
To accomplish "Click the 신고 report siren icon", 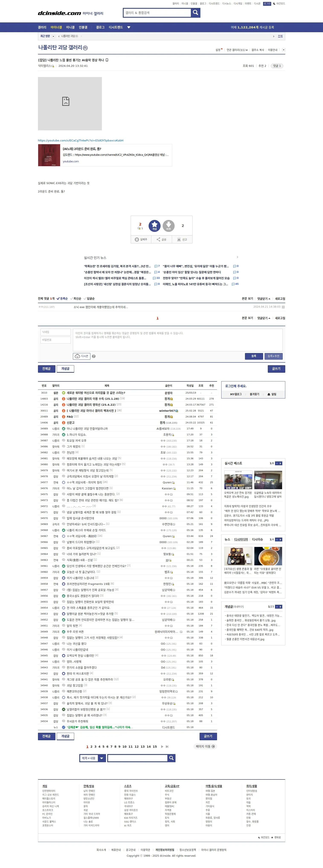I will (x=182, y=239).
